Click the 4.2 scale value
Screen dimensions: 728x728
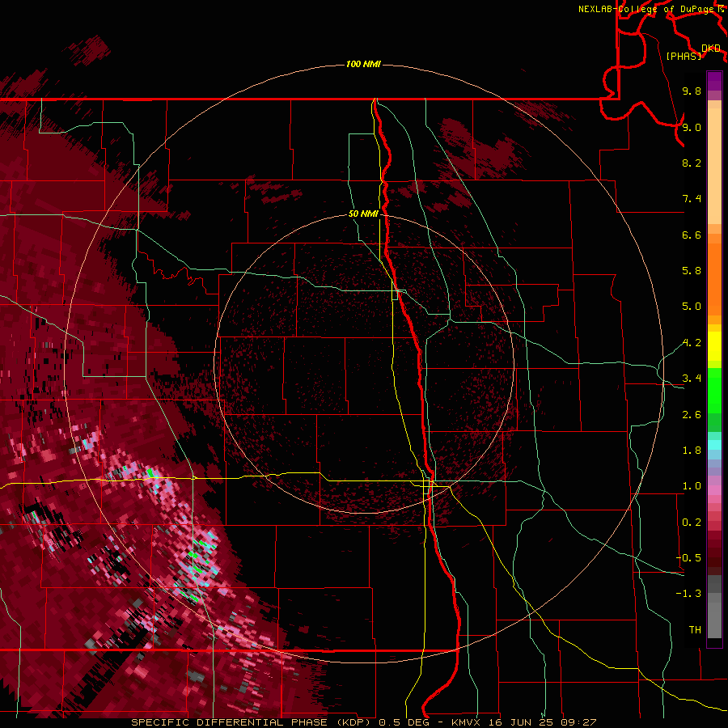[692, 343]
